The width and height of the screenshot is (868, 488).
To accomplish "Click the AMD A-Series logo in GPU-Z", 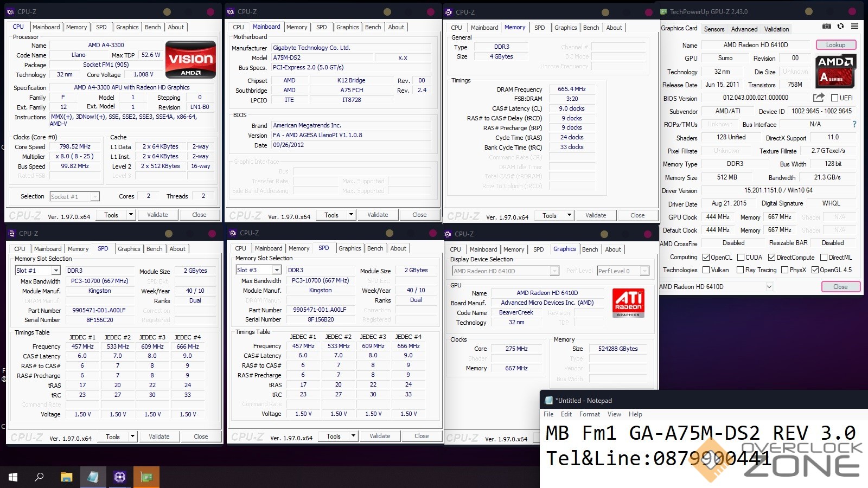I will point(836,70).
